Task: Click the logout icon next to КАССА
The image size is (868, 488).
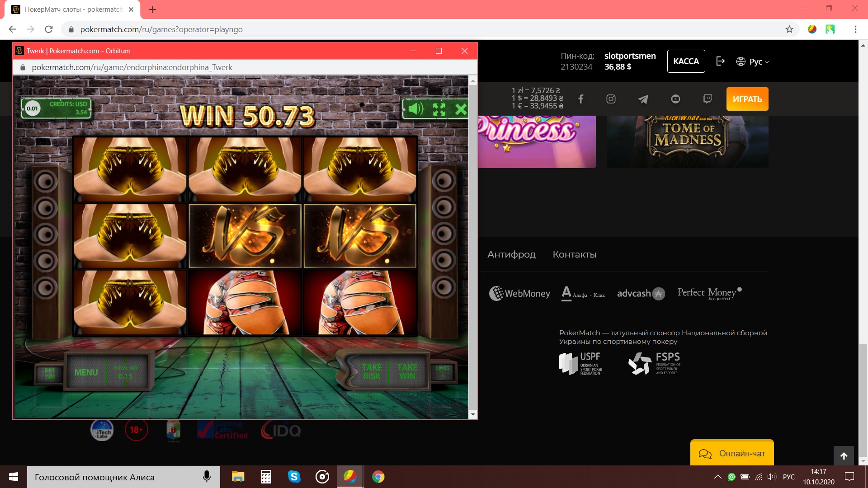Action: pos(721,61)
